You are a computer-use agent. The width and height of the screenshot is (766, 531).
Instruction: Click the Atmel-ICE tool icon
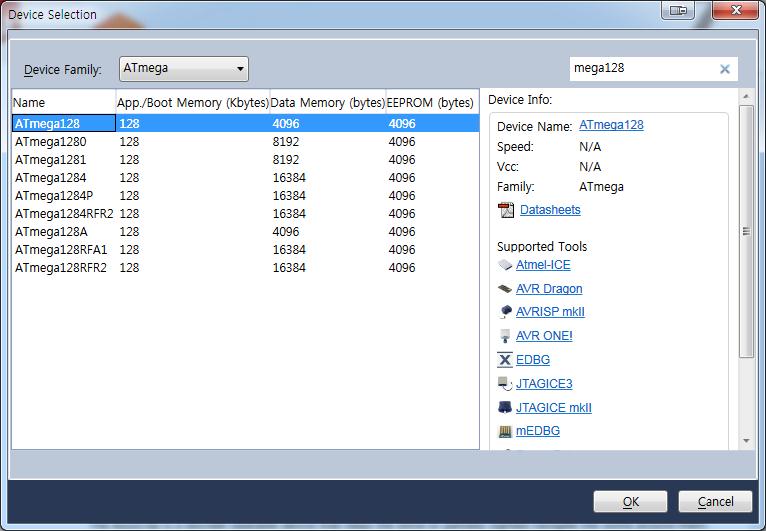505,265
